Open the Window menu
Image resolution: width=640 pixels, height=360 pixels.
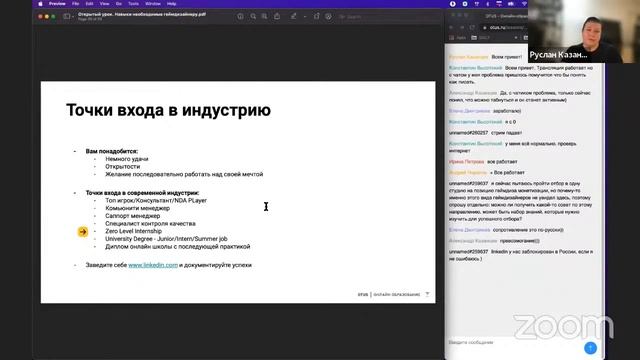pyautogui.click(x=153, y=4)
